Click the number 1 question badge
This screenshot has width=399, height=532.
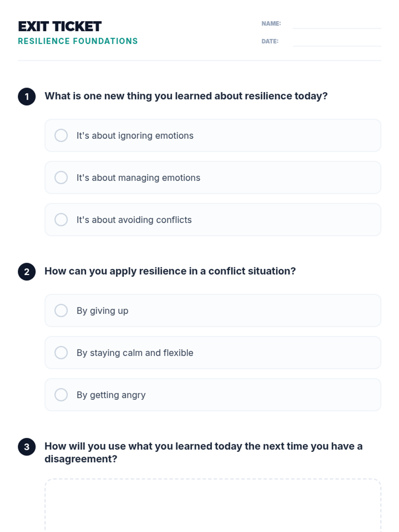coord(27,97)
